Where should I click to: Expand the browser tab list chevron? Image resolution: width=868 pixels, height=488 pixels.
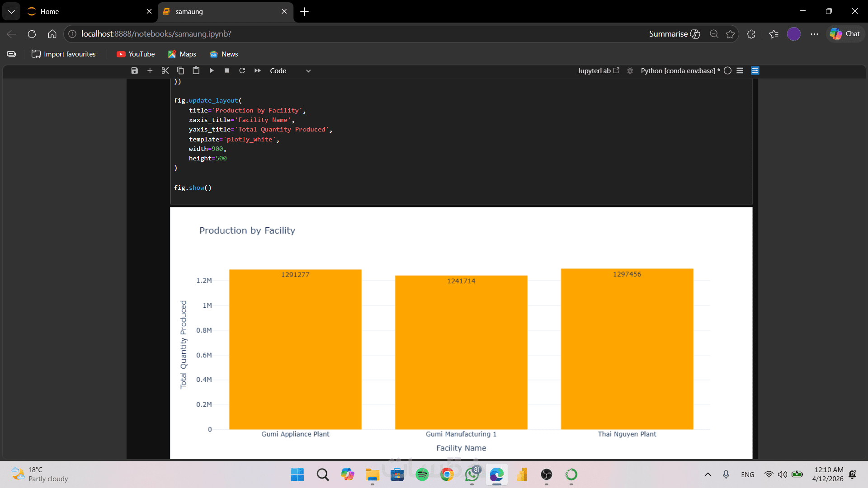click(11, 12)
